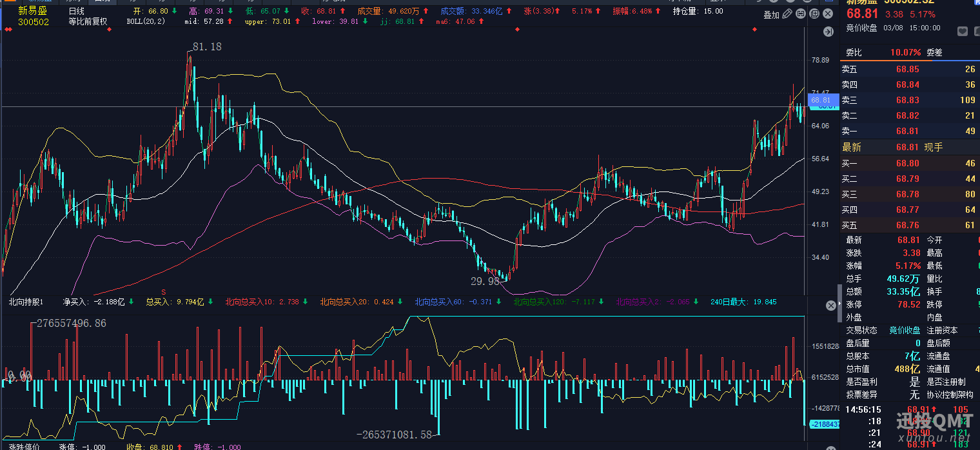The image size is (980, 450).
Task: Click the 总市值 488亿 value
Action: [906, 369]
